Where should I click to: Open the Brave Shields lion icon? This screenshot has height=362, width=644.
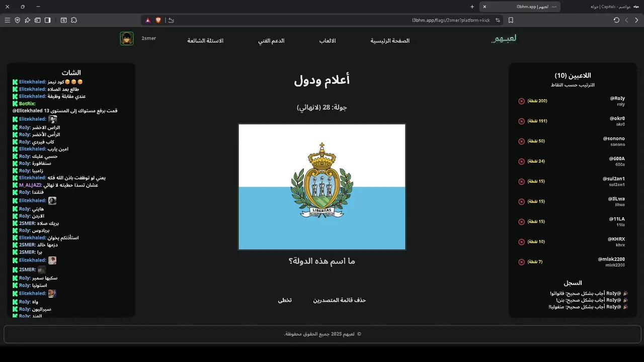point(158,20)
